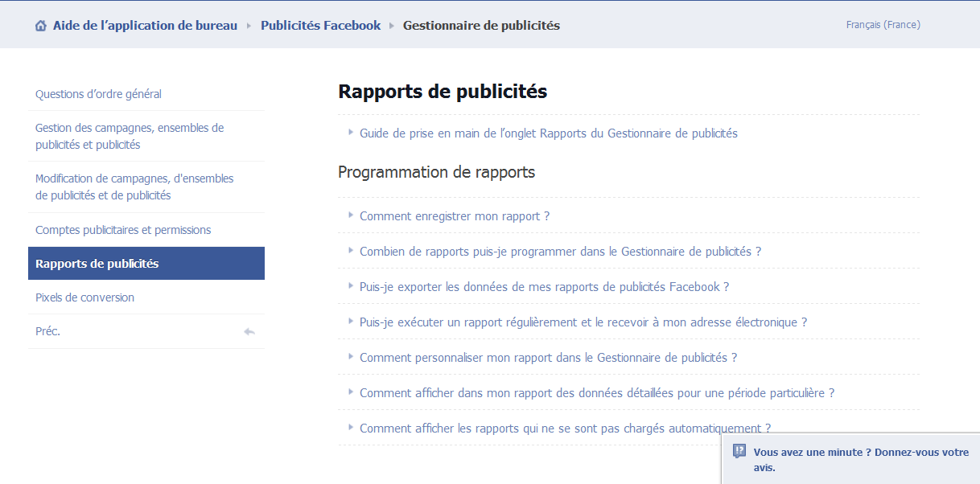This screenshot has height=484, width=980.
Task: Expand Combien de rapports puis-je programmer triangle
Action: [x=351, y=250]
